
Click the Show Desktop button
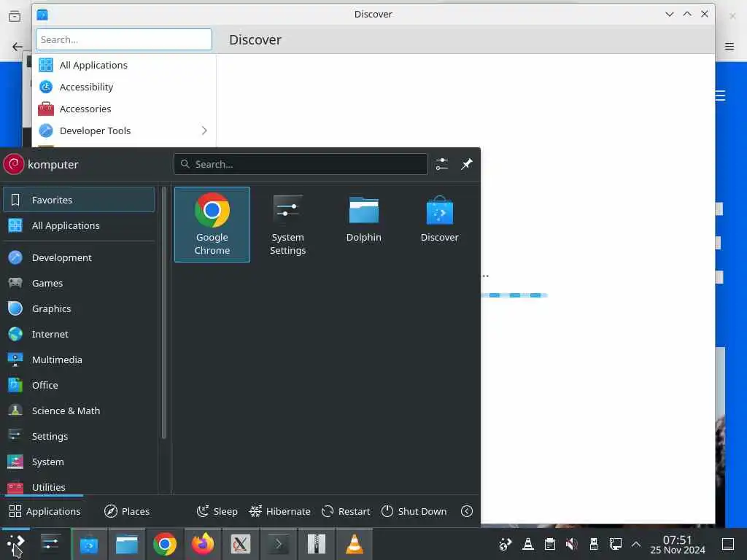click(x=729, y=544)
